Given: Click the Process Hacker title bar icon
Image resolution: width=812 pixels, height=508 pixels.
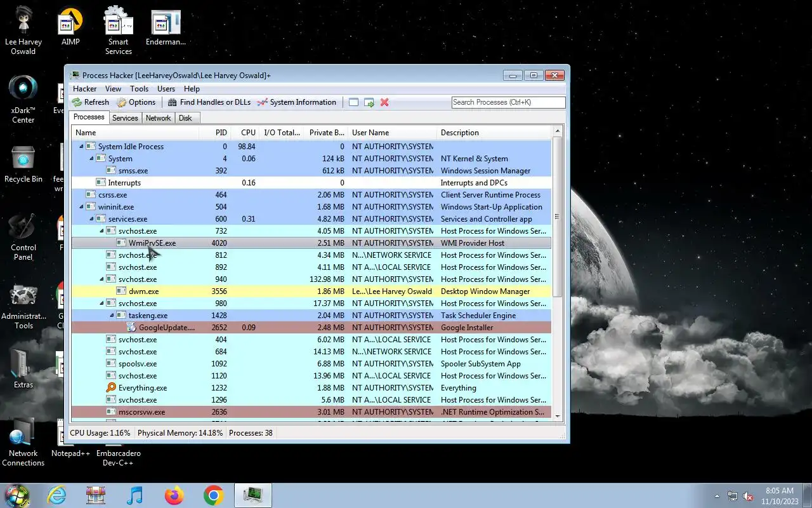Looking at the screenshot, I should pos(75,76).
